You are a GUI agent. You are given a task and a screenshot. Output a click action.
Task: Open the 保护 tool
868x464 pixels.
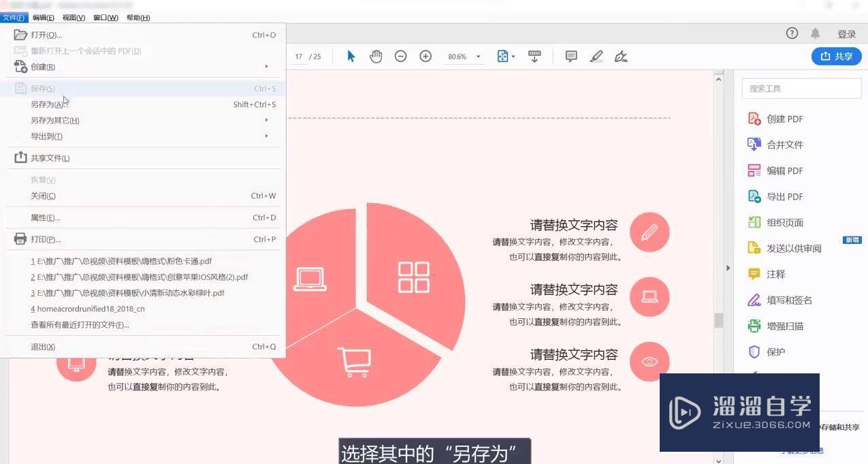click(775, 352)
